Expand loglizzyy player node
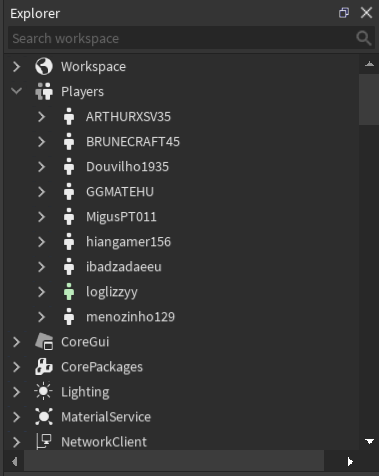 point(41,292)
